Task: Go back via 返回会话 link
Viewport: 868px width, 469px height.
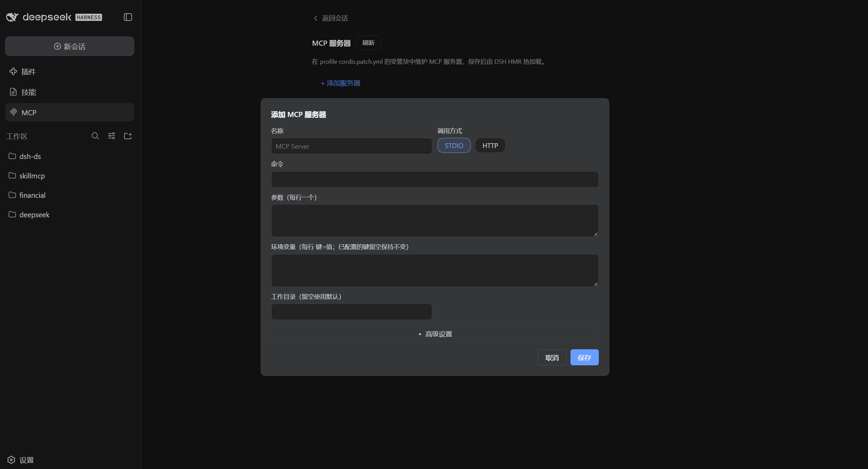Action: pos(331,18)
